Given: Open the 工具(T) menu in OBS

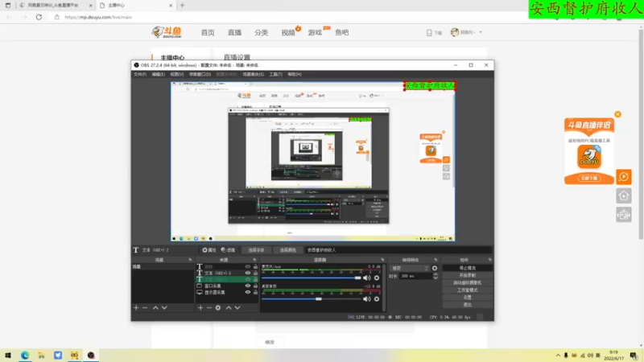Looking at the screenshot, I should 275,74.
